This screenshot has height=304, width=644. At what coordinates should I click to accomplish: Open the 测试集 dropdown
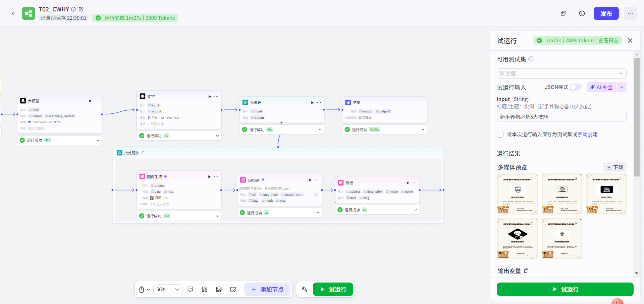pos(561,73)
